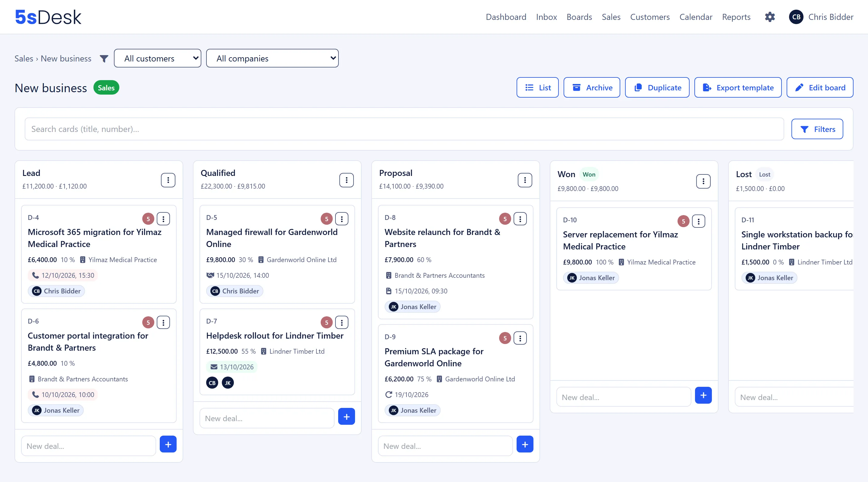Switch to Boards navigation item

[x=579, y=17]
